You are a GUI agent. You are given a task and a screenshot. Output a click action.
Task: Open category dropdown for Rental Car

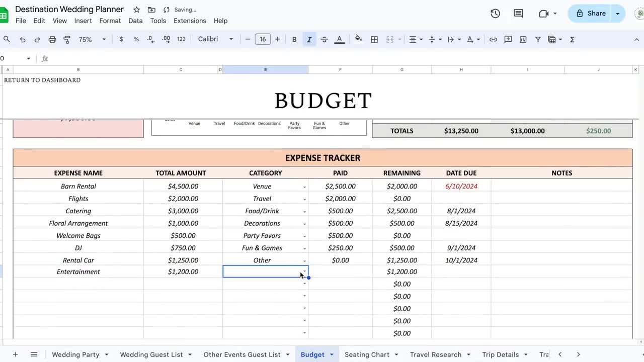pos(304,261)
